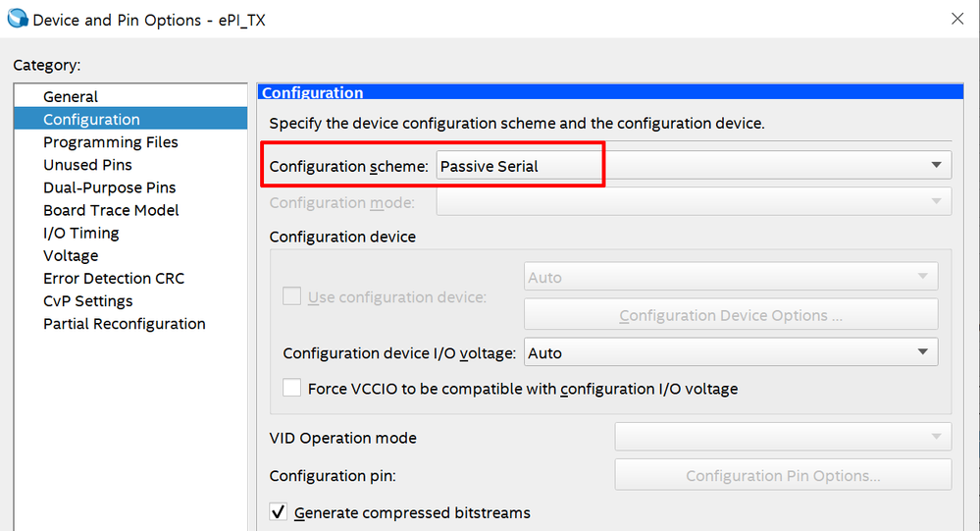Click Configuration Pin Options button
The image size is (980, 531).
(x=782, y=475)
